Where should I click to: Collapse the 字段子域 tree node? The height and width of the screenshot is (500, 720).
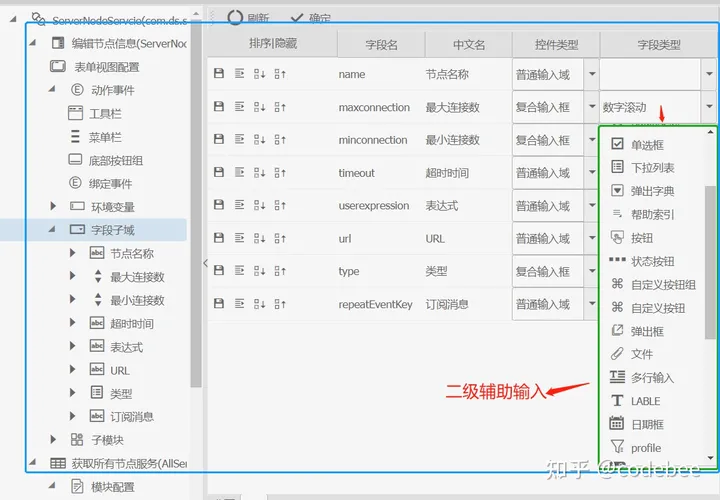point(54,230)
